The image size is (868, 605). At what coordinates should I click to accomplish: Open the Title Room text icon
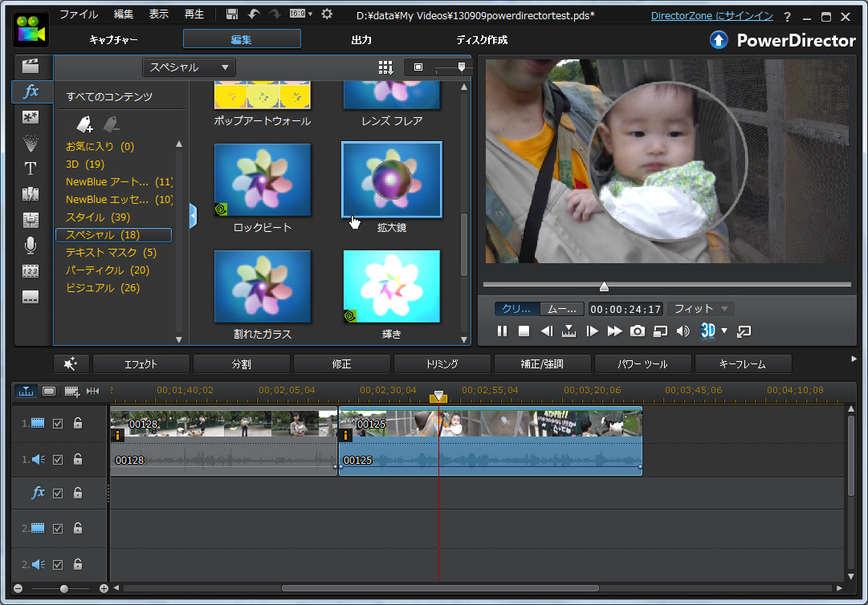(x=31, y=169)
